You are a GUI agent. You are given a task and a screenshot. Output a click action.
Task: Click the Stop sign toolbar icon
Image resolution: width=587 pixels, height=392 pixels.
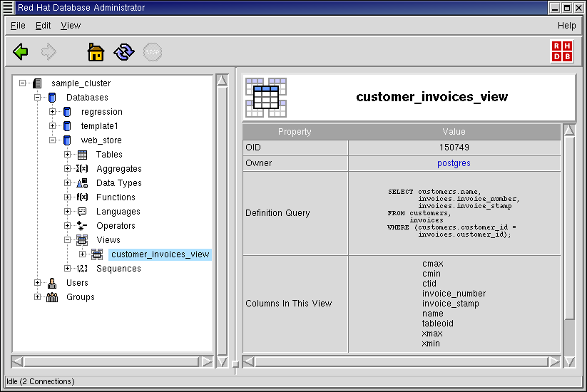coord(153,51)
